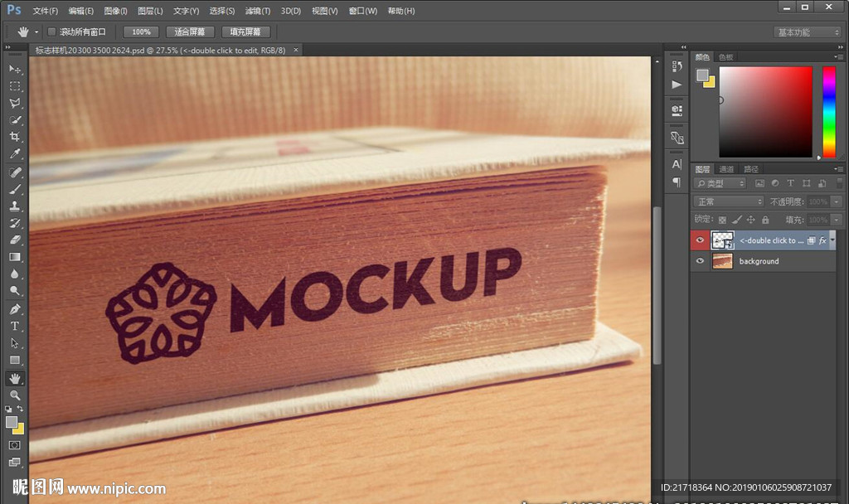The height and width of the screenshot is (504, 849).
Task: Open the Filter menu
Action: click(x=257, y=11)
